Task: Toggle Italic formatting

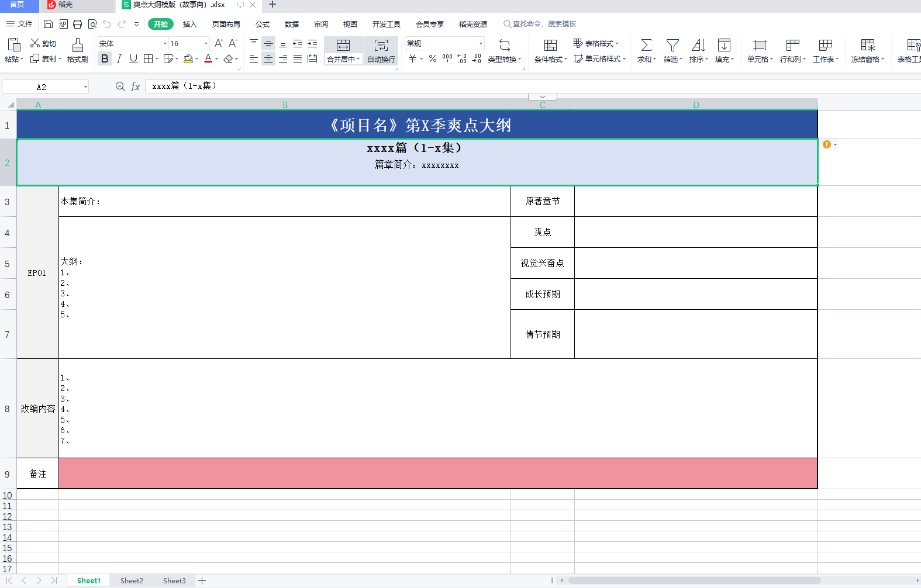Action: [x=119, y=58]
